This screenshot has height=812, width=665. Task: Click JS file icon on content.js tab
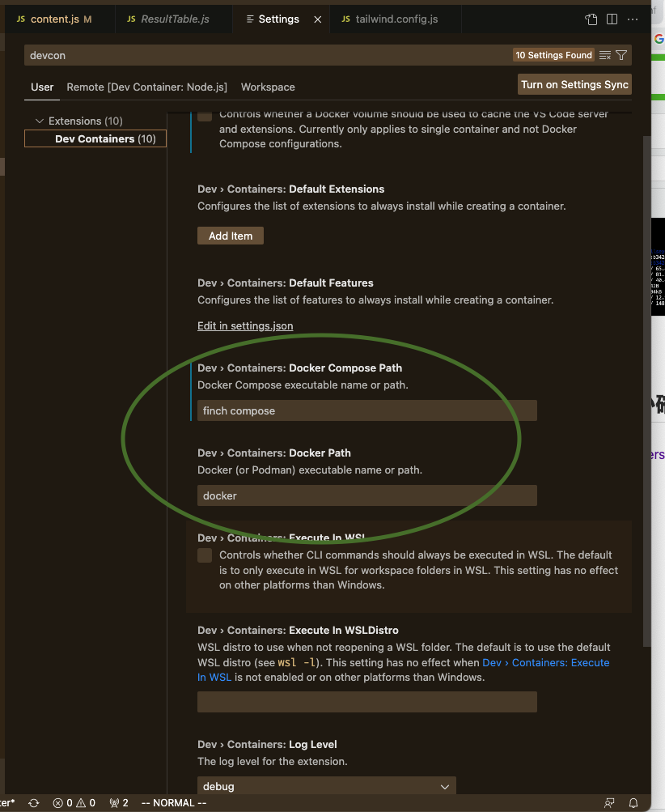click(21, 19)
